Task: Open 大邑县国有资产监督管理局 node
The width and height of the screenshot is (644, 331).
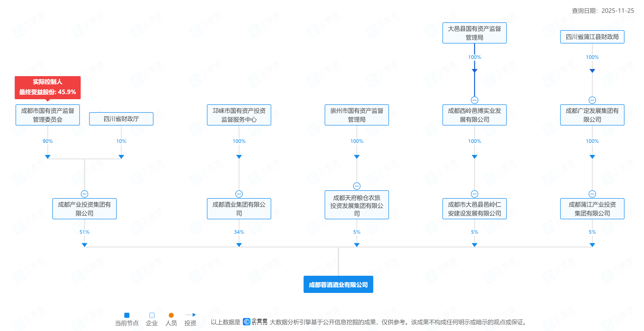Action: click(x=474, y=33)
